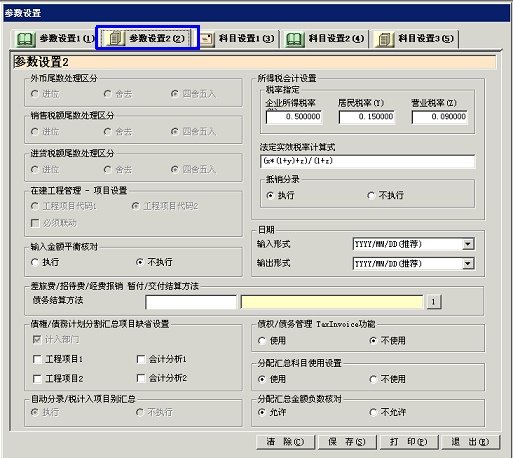Click the document icon on 参数设置2 tab
The width and height of the screenshot is (513, 458).
coord(115,39)
